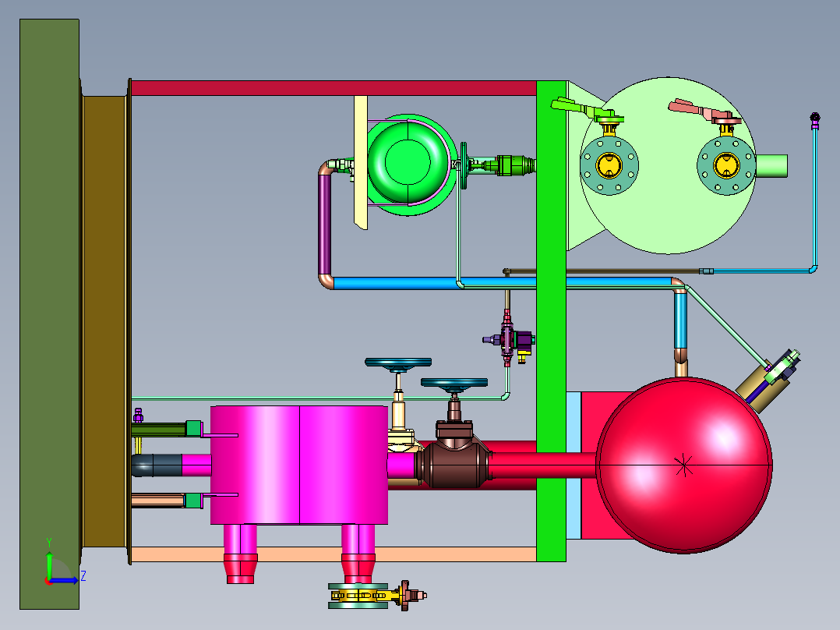Select the purple fitting atop the cyan tube
840x630 pixels.
(815, 121)
